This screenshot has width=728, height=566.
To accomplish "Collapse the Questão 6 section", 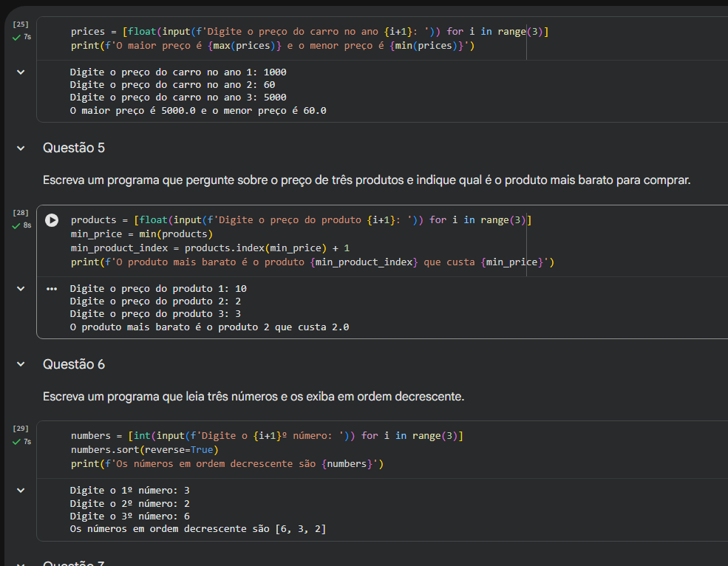I will pyautogui.click(x=21, y=364).
